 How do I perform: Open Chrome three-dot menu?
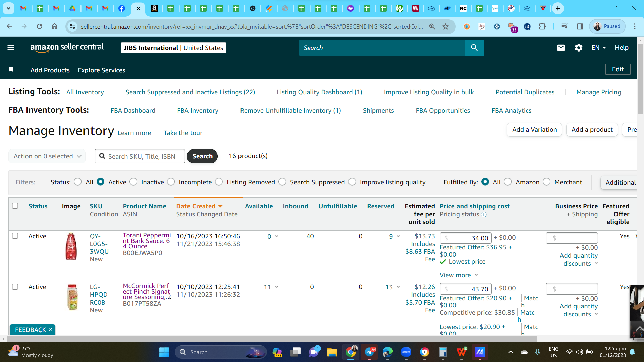635,26
